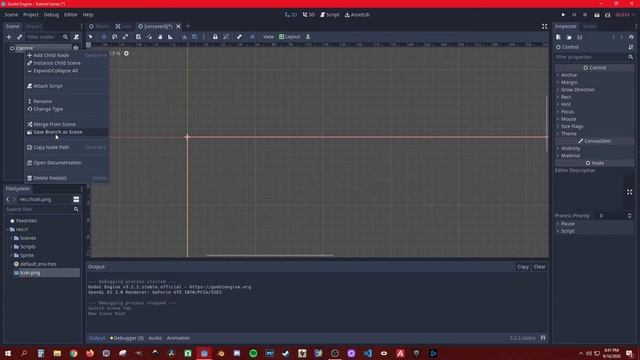Select the Scale Mode tool
This screenshot has height=360, width=640.
[x=125, y=37]
